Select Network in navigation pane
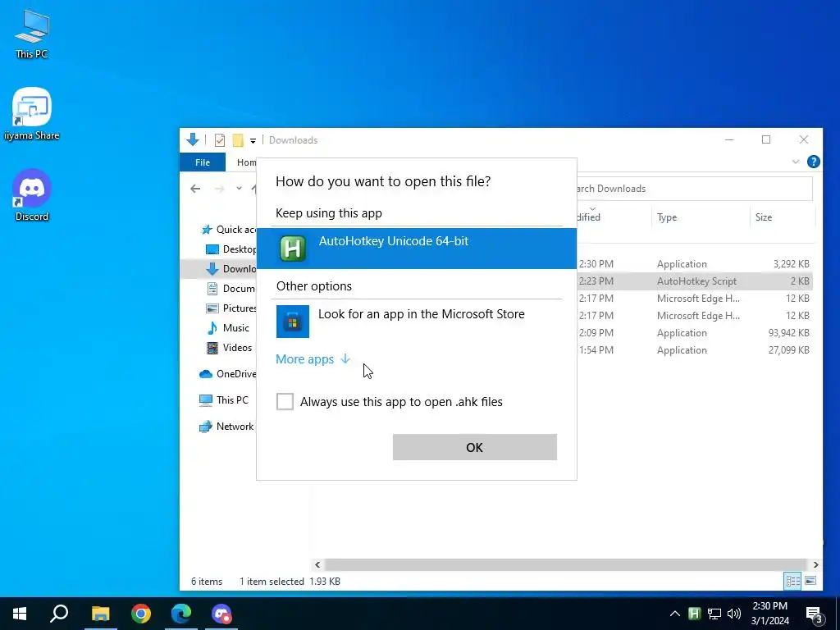Viewport: 840px width, 630px height. click(x=226, y=427)
